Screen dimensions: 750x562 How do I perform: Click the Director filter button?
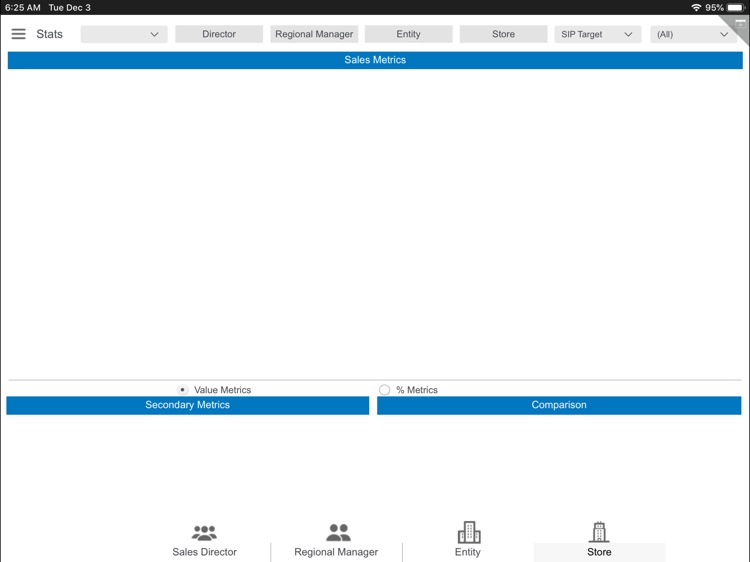[219, 34]
